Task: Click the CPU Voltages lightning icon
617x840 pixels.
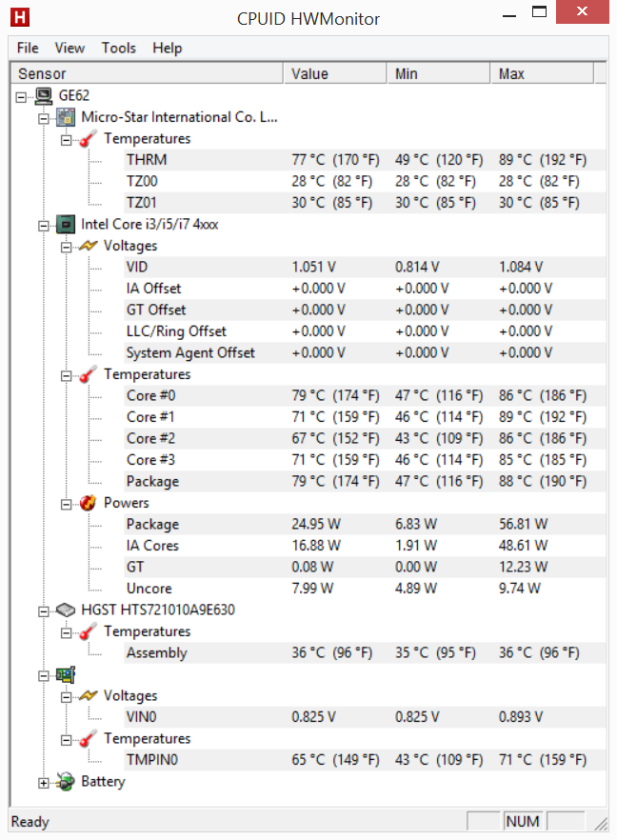Action: tap(88, 246)
